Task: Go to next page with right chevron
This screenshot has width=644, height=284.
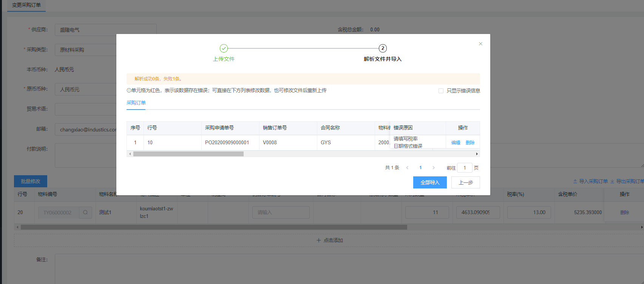Action: tap(433, 168)
